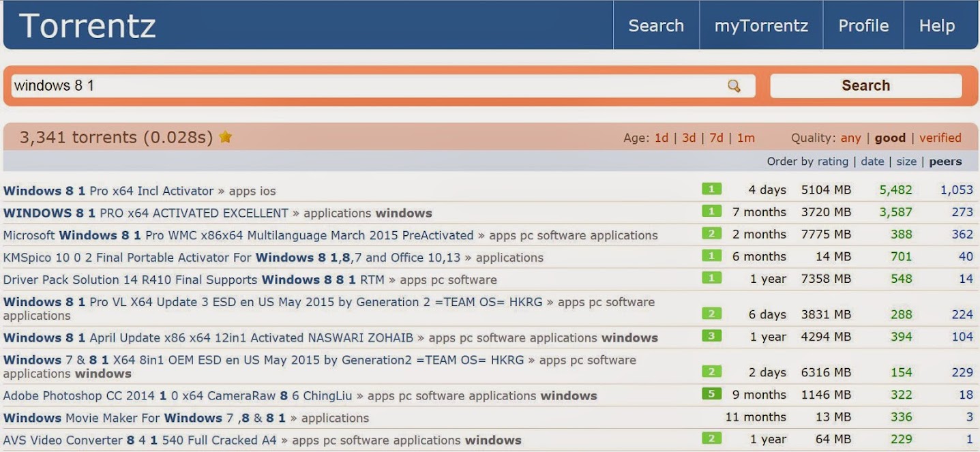980x452 pixels.
Task: Click seed count 3,587
Action: [895, 212]
